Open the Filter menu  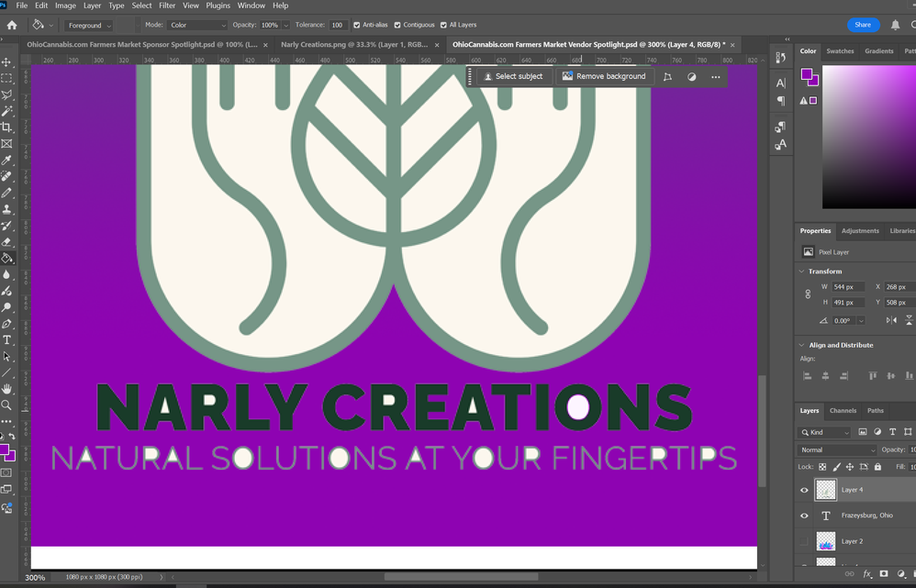pos(167,6)
